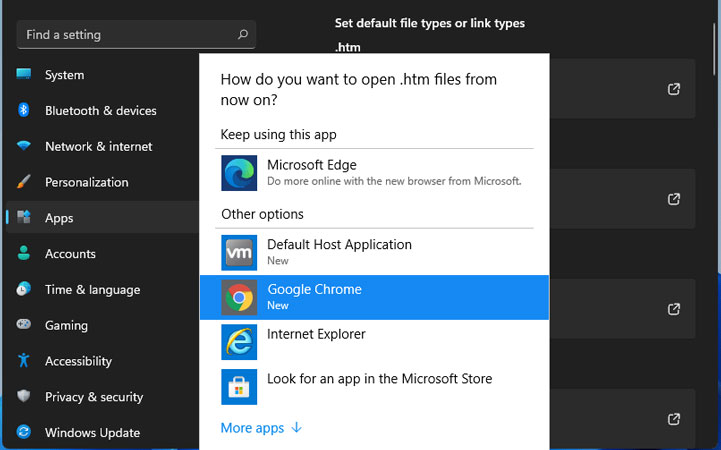Click the Apps icon in sidebar
The image size is (721, 450).
(x=23, y=216)
